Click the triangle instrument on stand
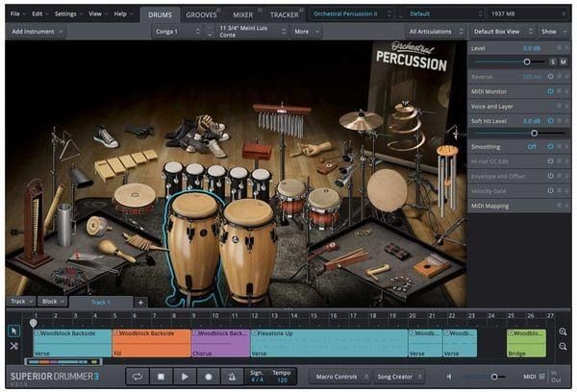This screenshot has height=392, width=577. pyautogui.click(x=69, y=146)
